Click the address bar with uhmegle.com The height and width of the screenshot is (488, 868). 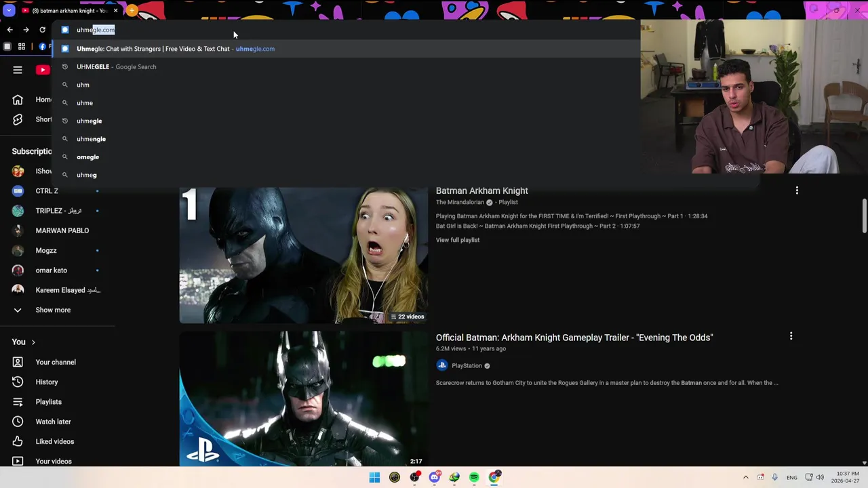tap(346, 30)
